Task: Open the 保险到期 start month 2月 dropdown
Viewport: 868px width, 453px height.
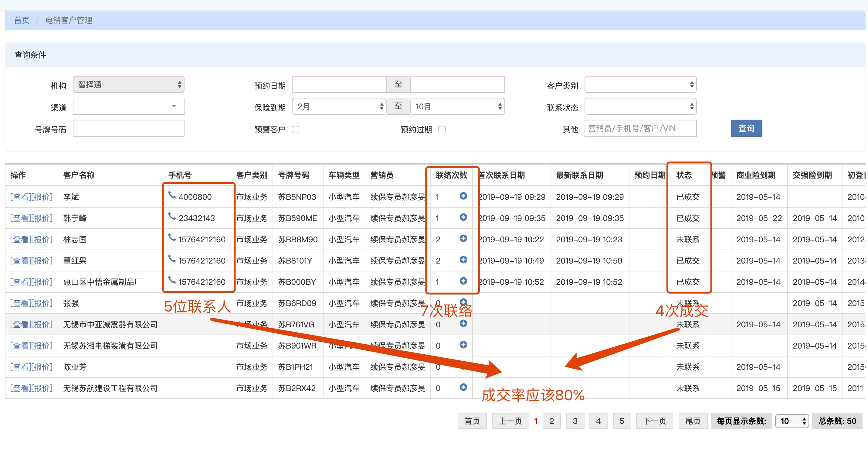Action: pyautogui.click(x=339, y=107)
